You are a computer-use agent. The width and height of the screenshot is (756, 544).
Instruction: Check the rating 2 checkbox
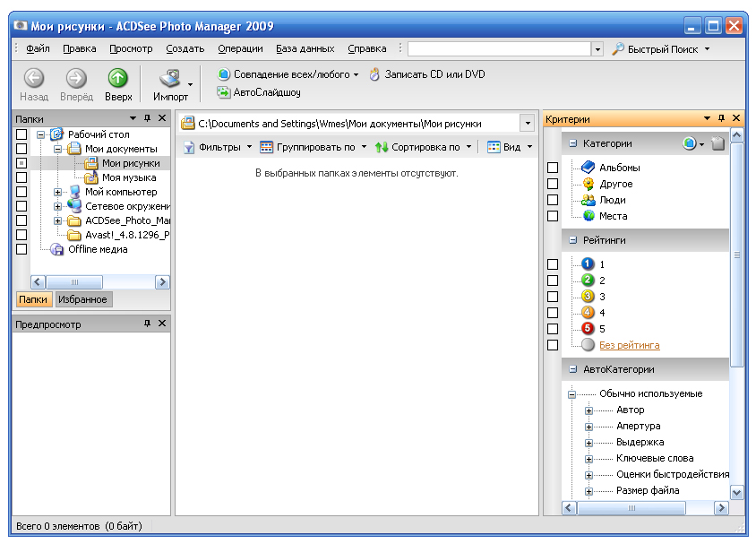tap(553, 281)
